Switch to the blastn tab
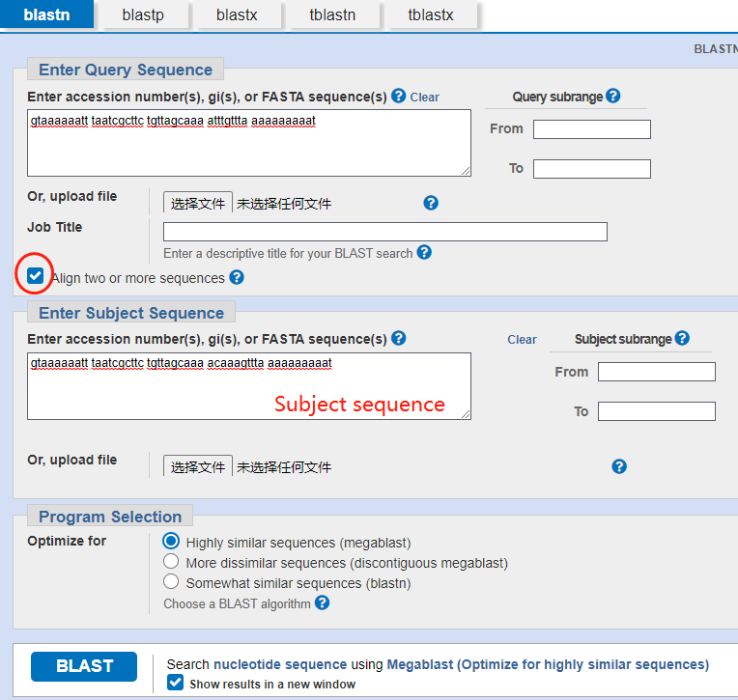This screenshot has width=738, height=700. point(46,14)
